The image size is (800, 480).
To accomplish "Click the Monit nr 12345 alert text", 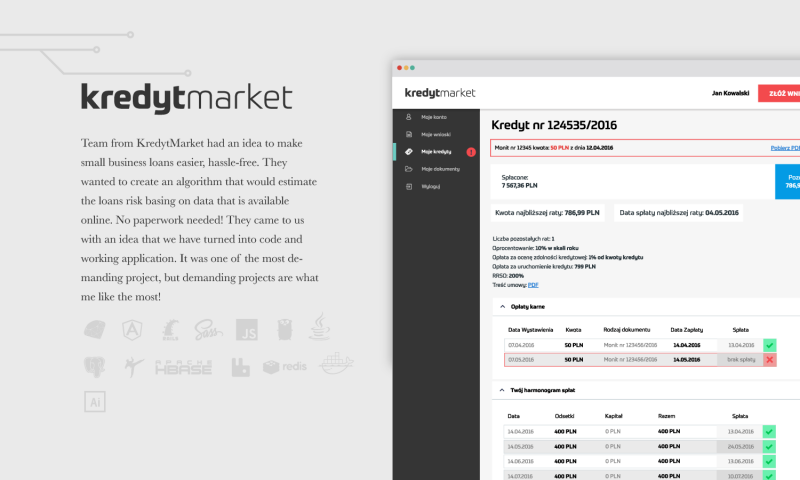I will (554, 148).
